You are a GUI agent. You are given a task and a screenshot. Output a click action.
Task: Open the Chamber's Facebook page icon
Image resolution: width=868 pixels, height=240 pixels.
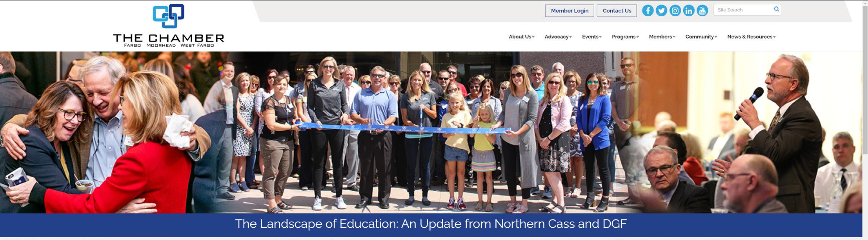[648, 11]
